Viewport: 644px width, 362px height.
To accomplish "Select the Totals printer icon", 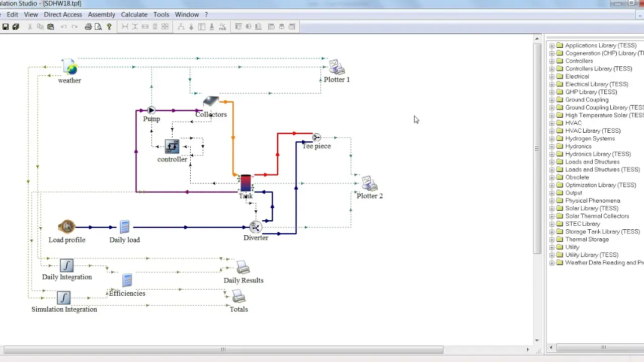I will (x=238, y=297).
